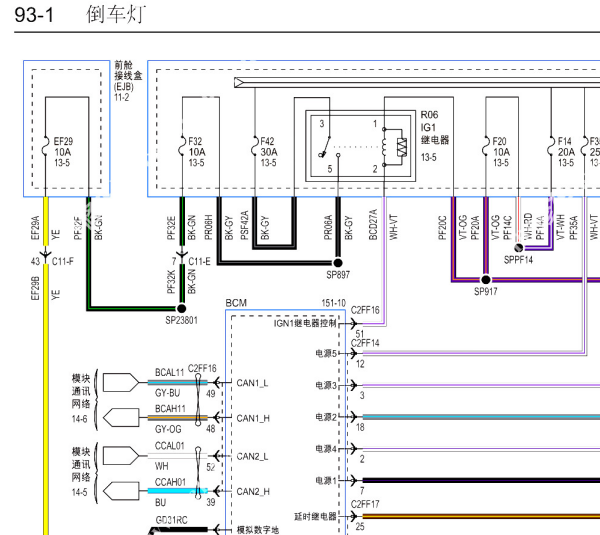Click the 电源3 pin label
Image resolution: width=600 pixels, height=535 pixels.
pyautogui.click(x=326, y=385)
